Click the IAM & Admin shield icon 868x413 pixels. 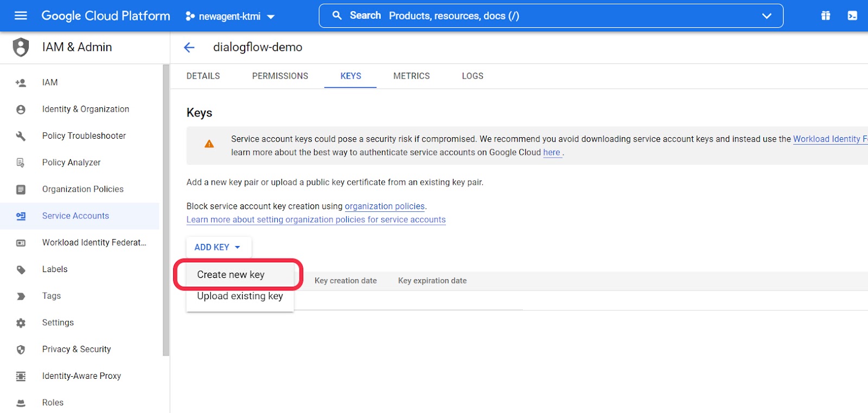pyautogui.click(x=21, y=47)
